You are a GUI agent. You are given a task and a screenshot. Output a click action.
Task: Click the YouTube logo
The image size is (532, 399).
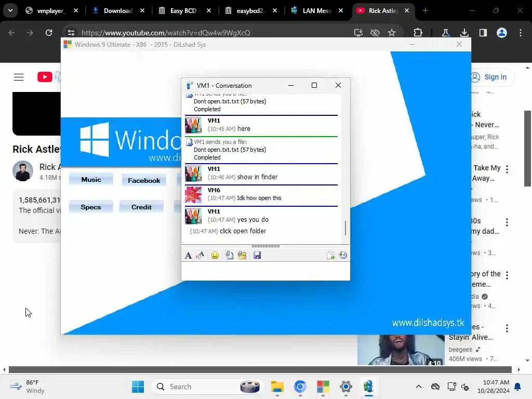[x=45, y=77]
